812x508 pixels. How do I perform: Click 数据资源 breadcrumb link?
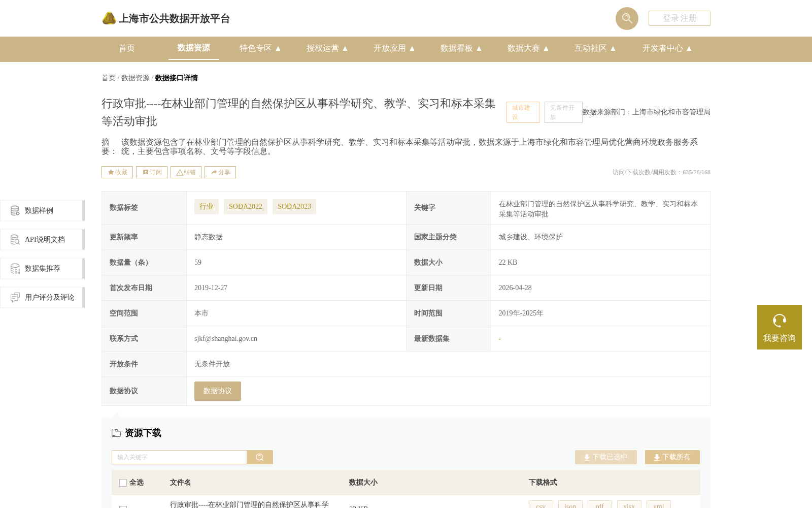pos(136,78)
